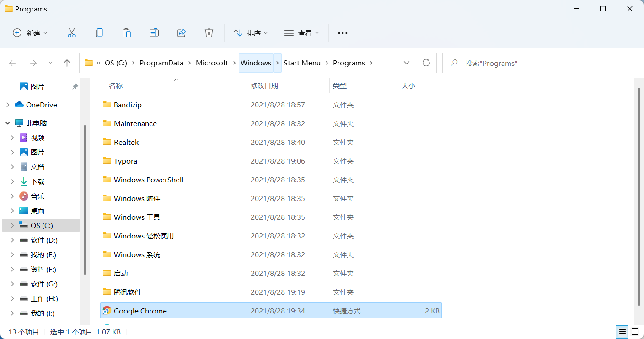Image resolution: width=644 pixels, height=339 pixels.
Task: Click the Bandizip folder icon
Action: click(107, 105)
